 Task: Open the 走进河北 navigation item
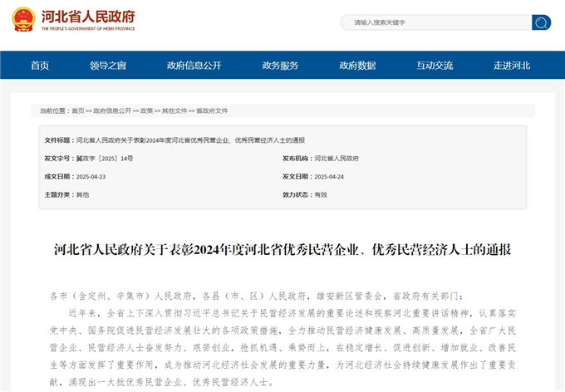512,66
